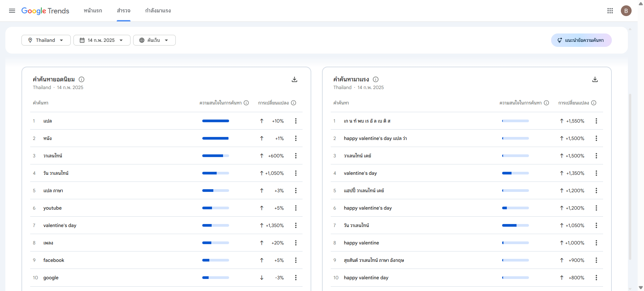The height and width of the screenshot is (291, 644).
Task: Open the user account avatar
Action: (626, 11)
